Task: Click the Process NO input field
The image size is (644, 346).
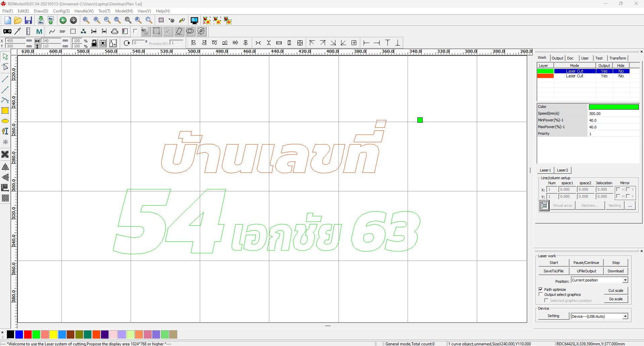Action: (x=177, y=43)
